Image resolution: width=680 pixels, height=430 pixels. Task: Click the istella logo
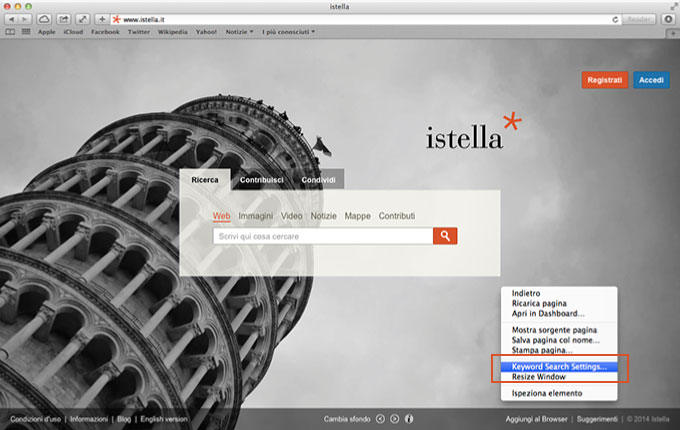click(473, 131)
